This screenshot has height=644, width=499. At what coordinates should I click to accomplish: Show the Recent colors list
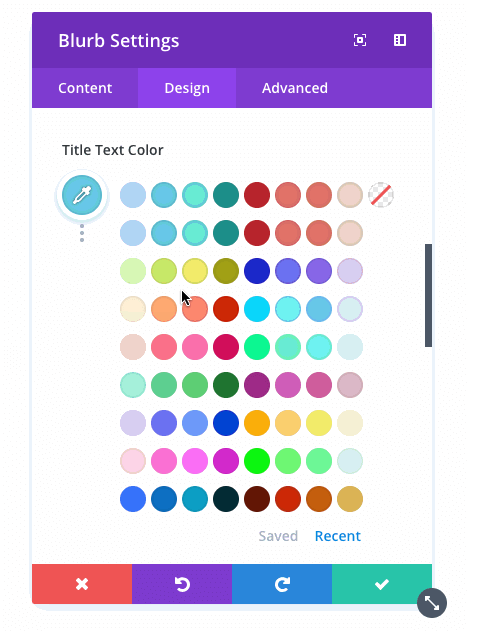338,536
